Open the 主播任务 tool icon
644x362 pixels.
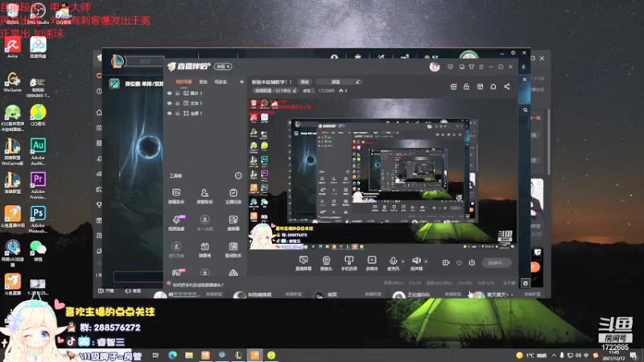pos(233,195)
